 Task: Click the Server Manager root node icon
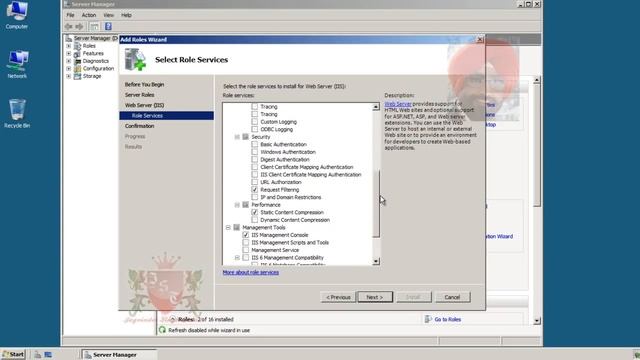pyautogui.click(x=69, y=38)
